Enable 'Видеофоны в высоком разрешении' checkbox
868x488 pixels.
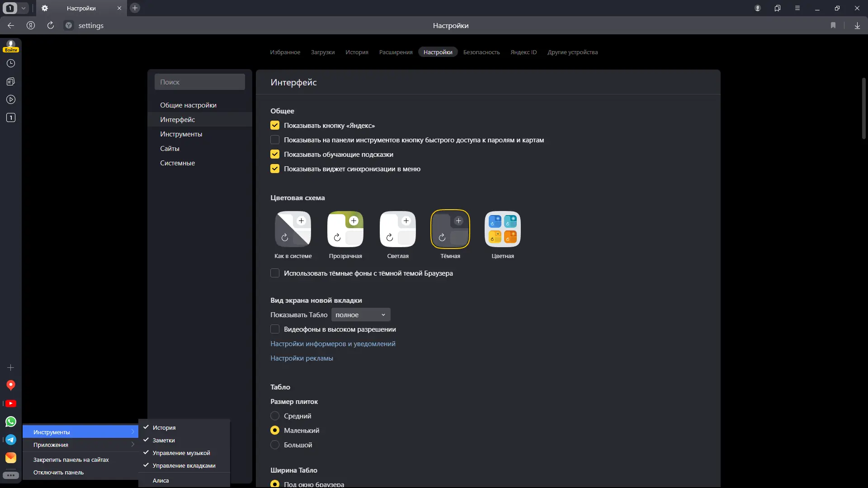(275, 329)
